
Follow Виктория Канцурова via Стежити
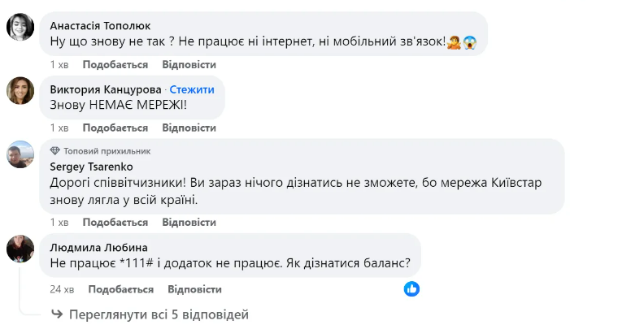(x=193, y=89)
